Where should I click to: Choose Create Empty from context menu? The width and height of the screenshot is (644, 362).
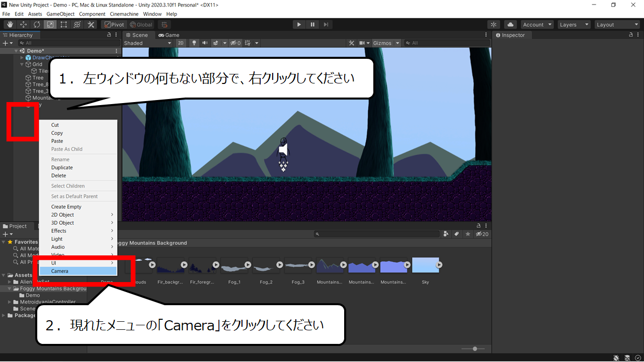78,207
